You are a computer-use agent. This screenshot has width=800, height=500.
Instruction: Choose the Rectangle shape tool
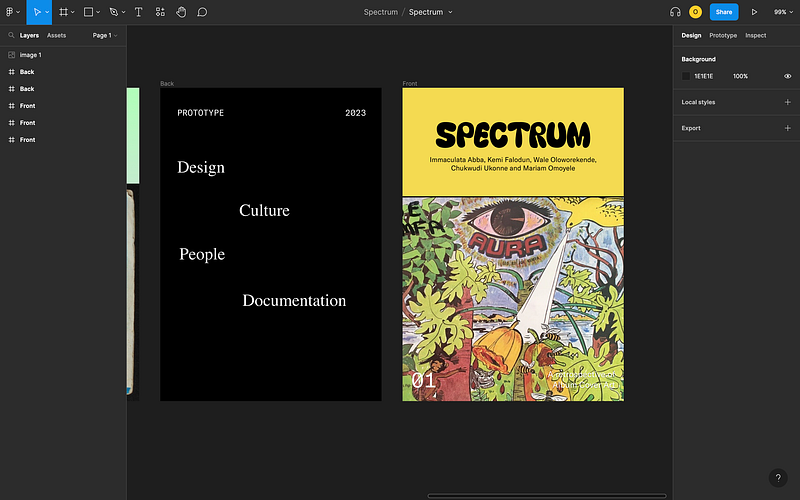[x=88, y=12]
